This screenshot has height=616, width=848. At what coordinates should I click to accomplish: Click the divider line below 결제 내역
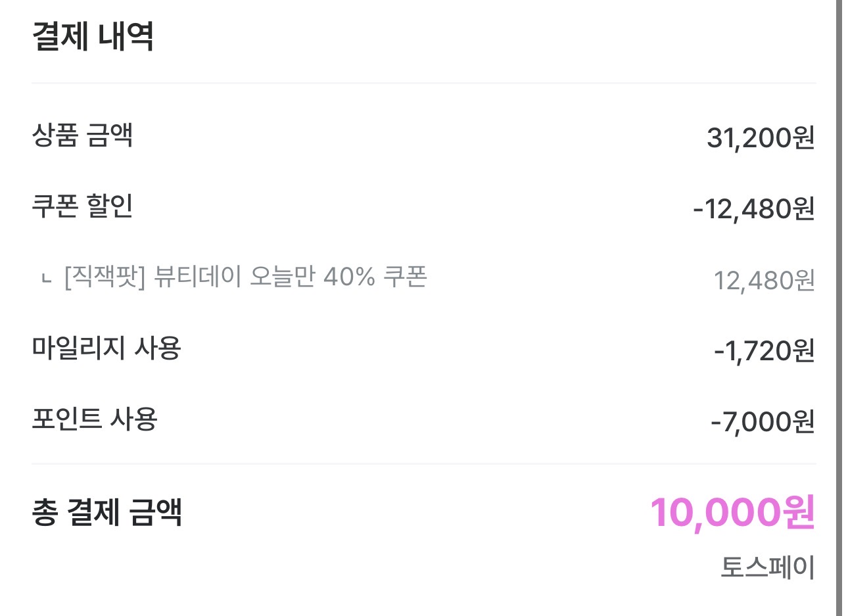pyautogui.click(x=423, y=83)
